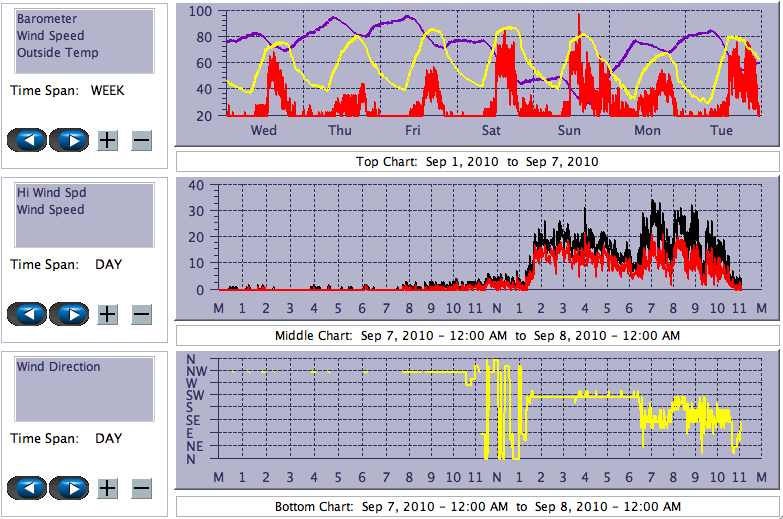
Task: Click the top chart's forward arrow button
Action: [69, 140]
